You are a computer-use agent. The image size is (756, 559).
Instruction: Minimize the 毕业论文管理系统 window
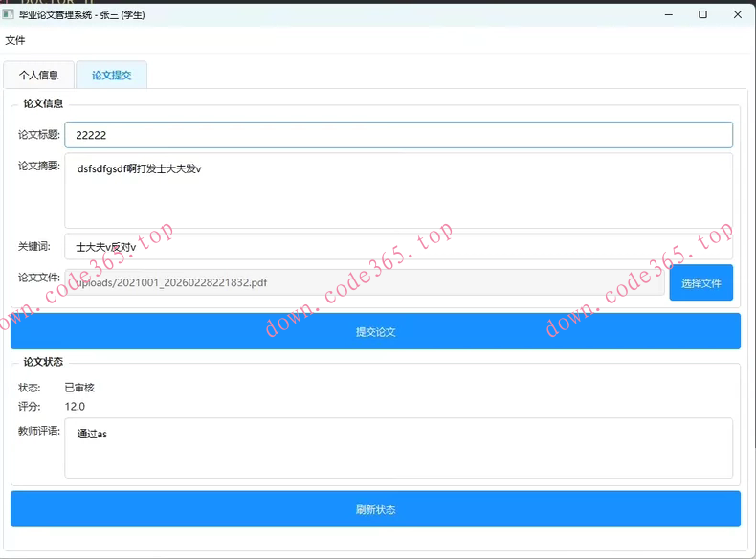click(668, 15)
